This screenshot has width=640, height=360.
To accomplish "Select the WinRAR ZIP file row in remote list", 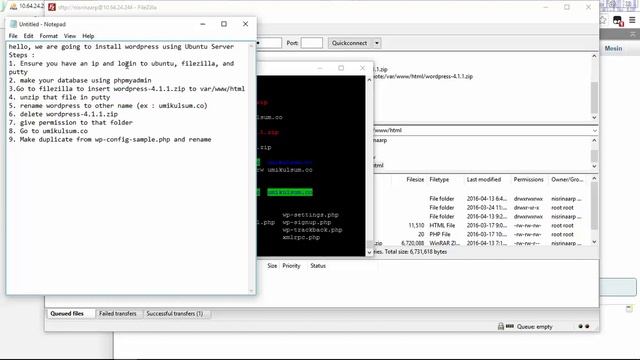I will point(482,243).
